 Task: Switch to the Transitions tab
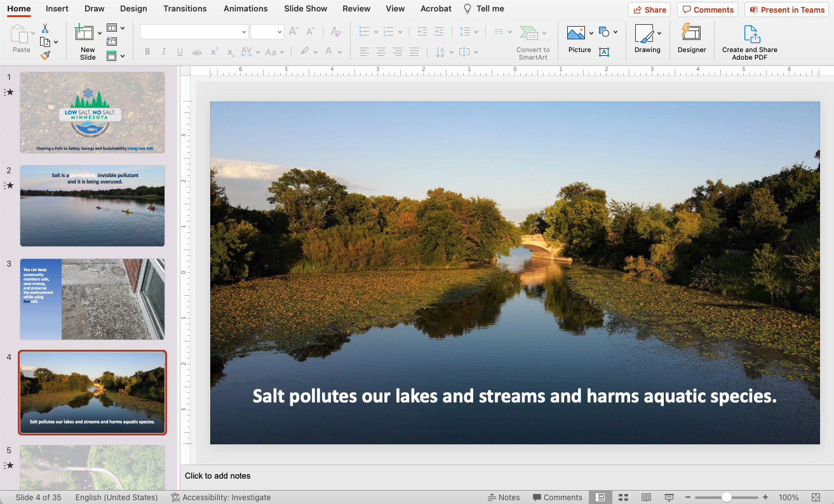tap(185, 9)
